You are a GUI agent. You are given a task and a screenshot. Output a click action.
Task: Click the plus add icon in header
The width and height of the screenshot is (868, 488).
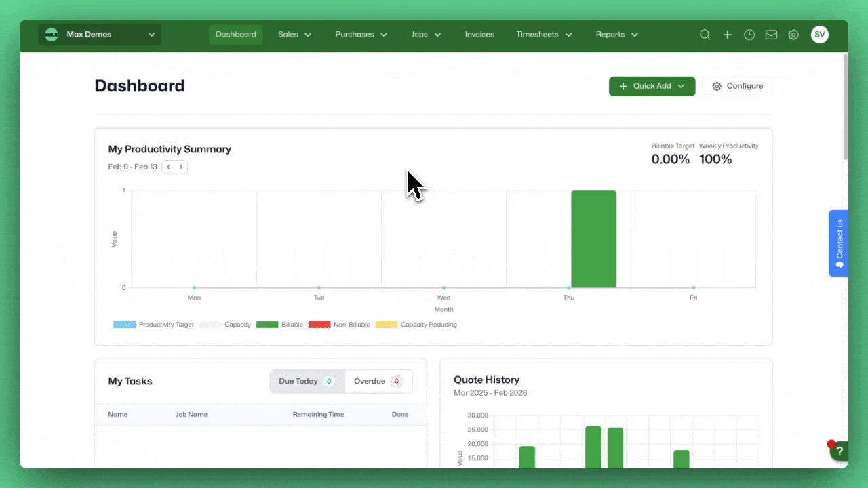(x=727, y=35)
